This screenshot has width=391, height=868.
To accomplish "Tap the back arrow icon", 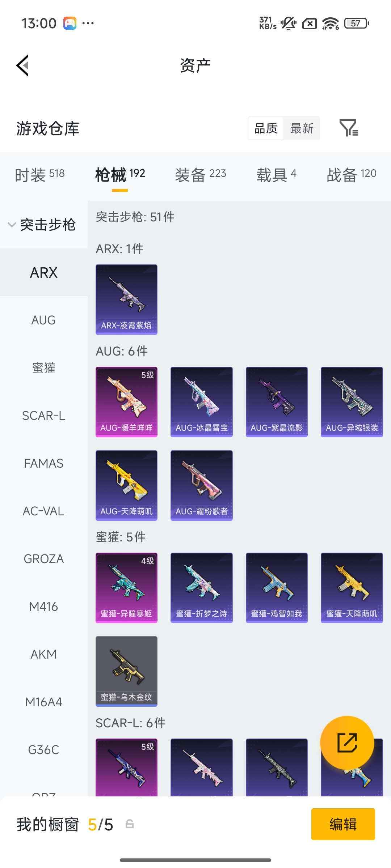I will [x=22, y=65].
